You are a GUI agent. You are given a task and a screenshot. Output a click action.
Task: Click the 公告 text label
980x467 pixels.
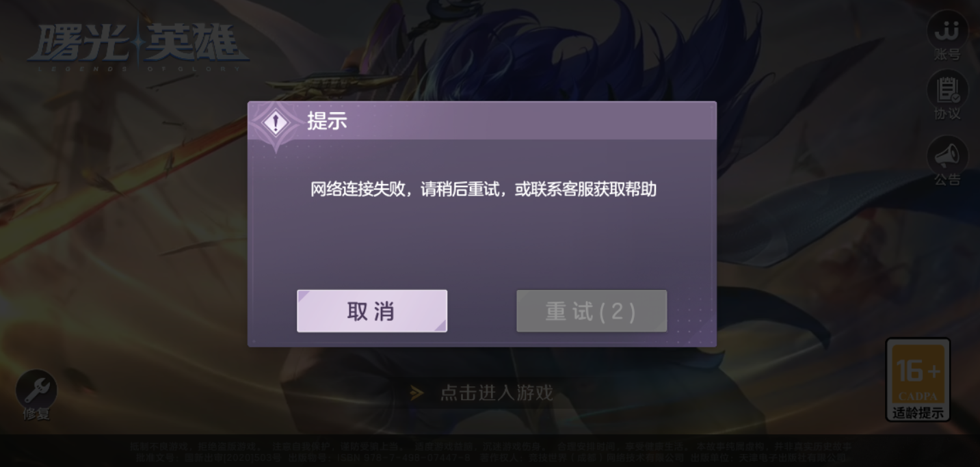(x=947, y=180)
